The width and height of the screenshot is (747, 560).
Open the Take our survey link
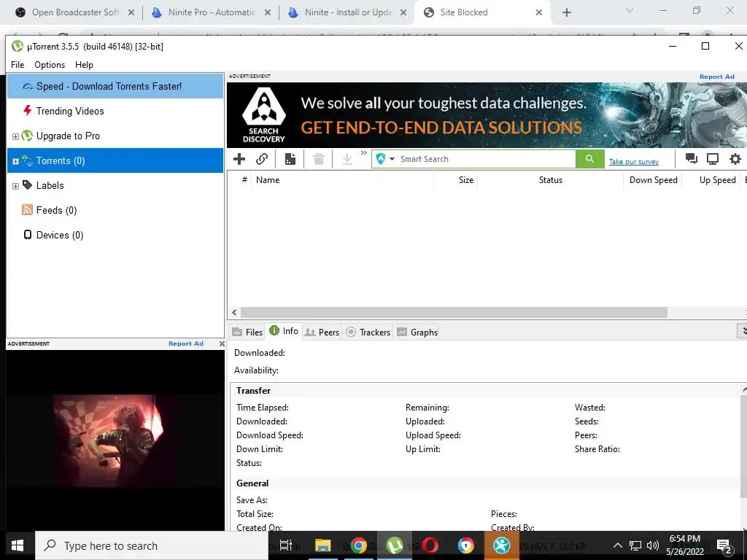point(634,162)
